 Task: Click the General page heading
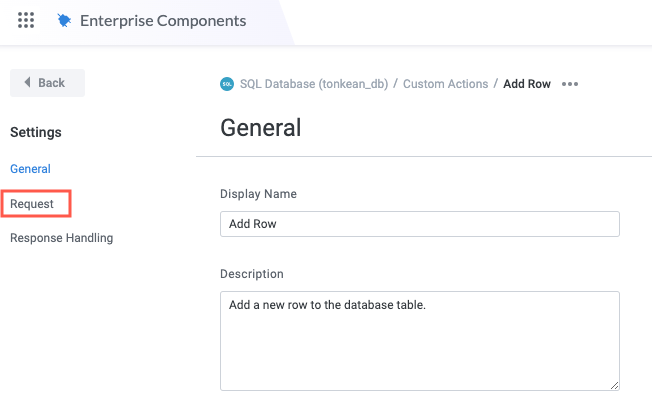point(260,128)
